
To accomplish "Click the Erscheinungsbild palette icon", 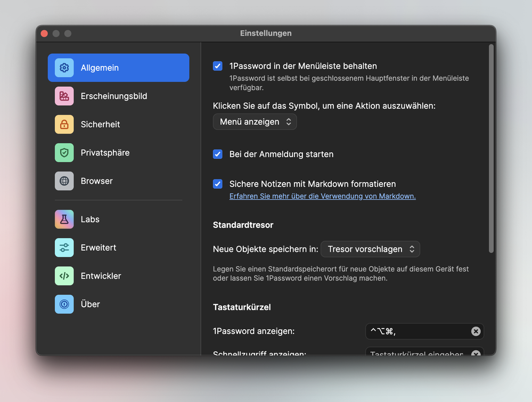I will click(64, 96).
